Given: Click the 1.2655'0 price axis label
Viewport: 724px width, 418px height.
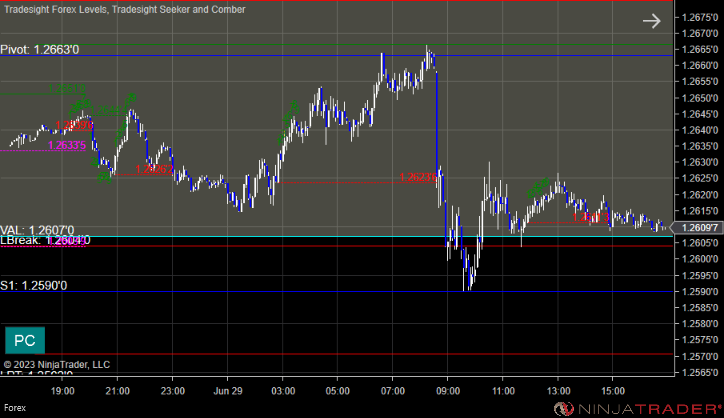Looking at the screenshot, I should 700,81.
